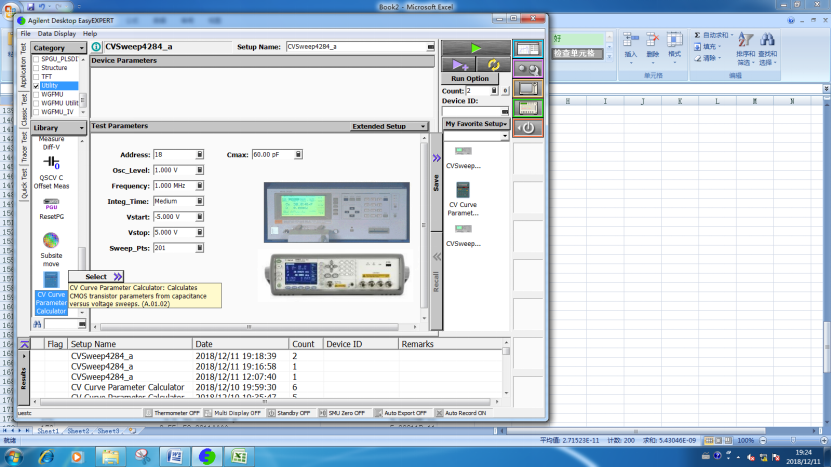Switch to the Classic Test tab
This screenshot has height=468, width=831.
[24, 110]
